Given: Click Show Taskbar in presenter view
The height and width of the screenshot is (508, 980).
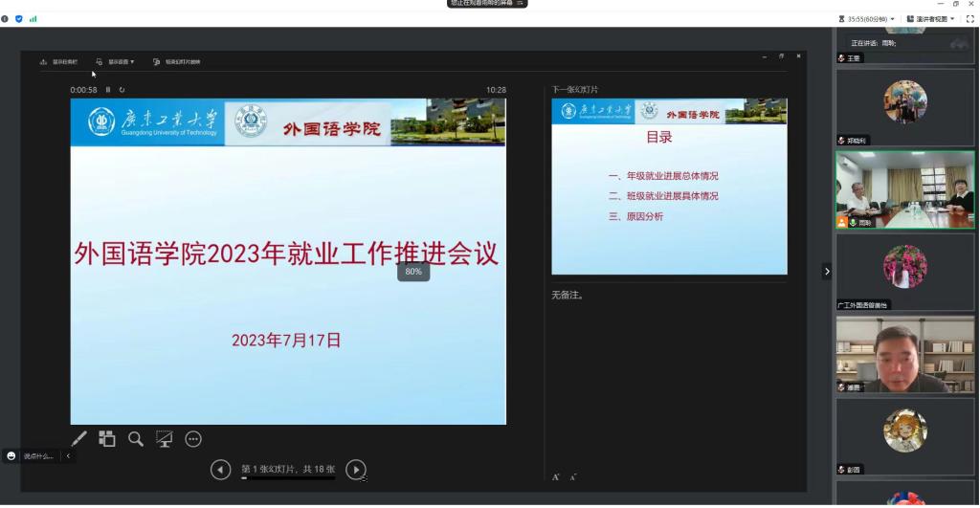Looking at the screenshot, I should click(59, 62).
